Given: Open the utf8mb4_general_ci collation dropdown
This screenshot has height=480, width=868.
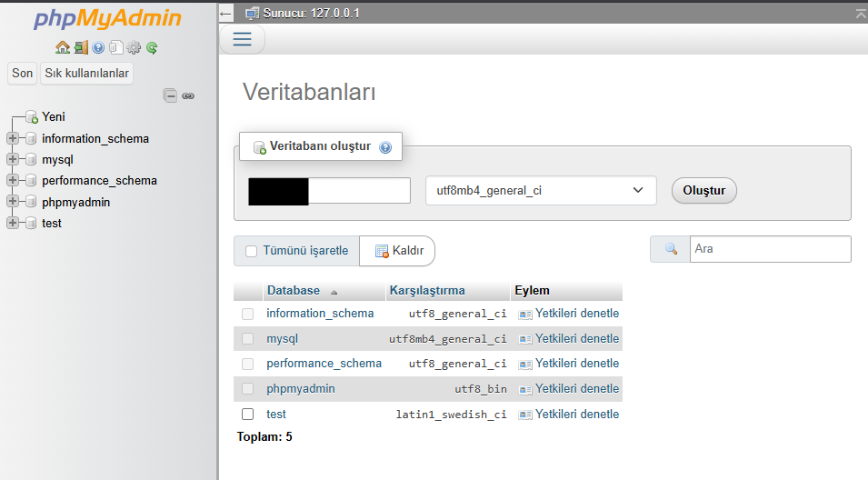Looking at the screenshot, I should (x=541, y=190).
